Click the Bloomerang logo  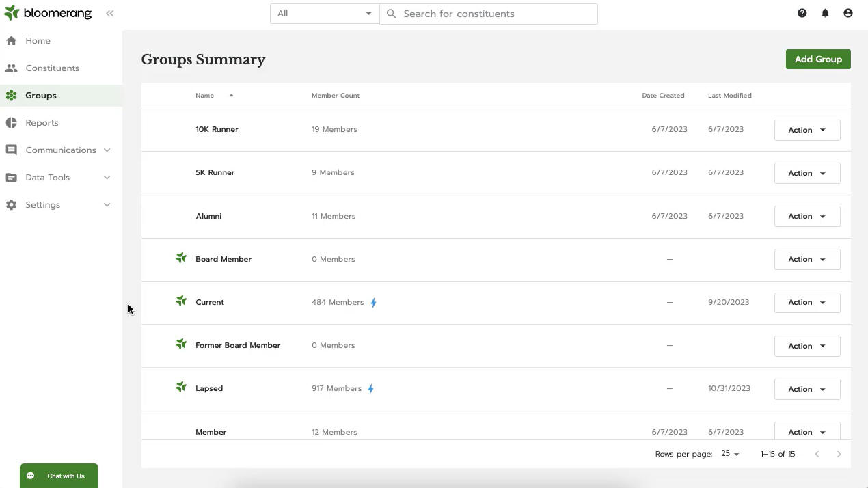click(47, 13)
